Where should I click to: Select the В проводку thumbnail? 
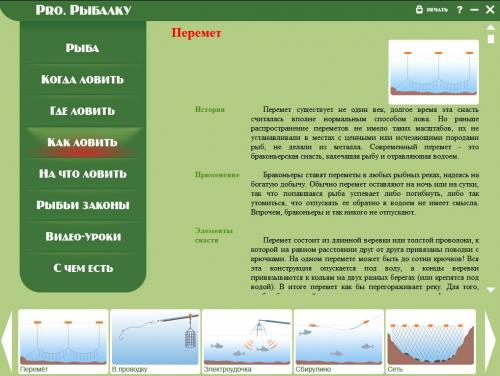(x=155, y=341)
